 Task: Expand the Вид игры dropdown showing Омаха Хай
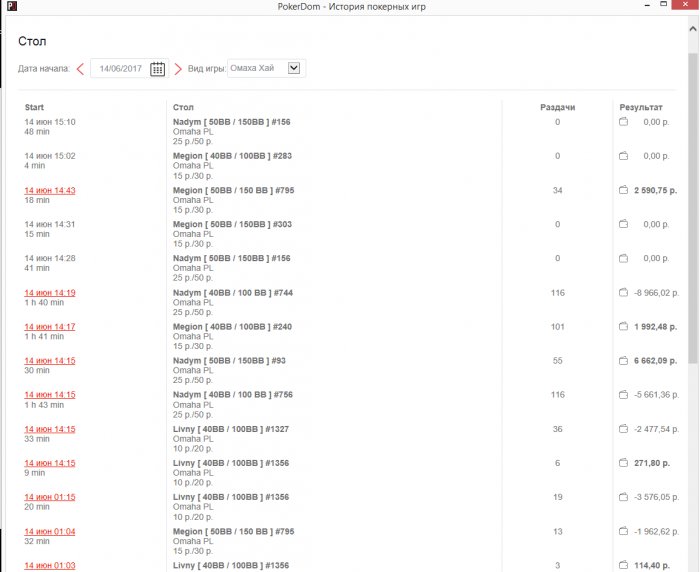pos(294,68)
